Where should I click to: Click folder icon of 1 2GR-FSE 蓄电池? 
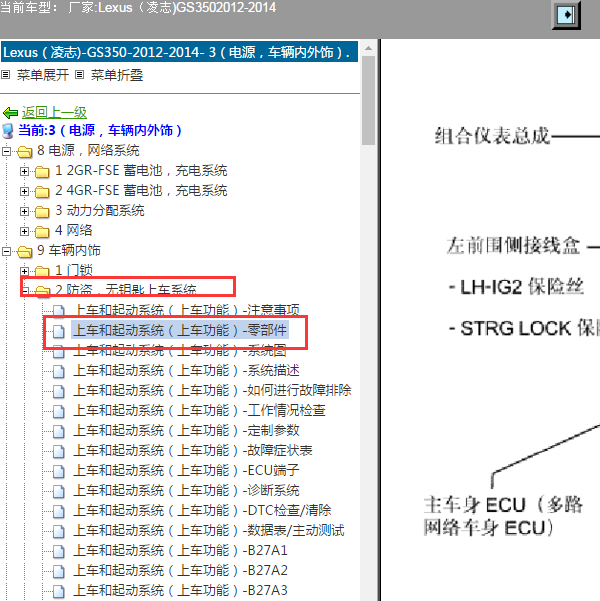[x=42, y=172]
